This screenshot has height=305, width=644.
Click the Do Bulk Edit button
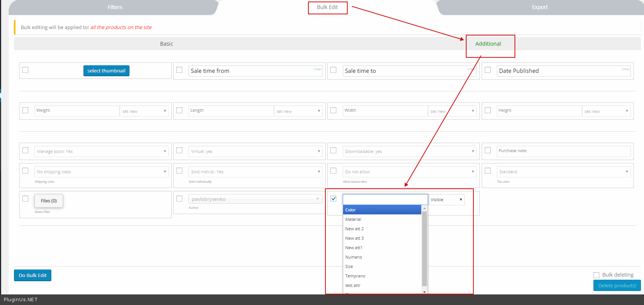(x=32, y=275)
